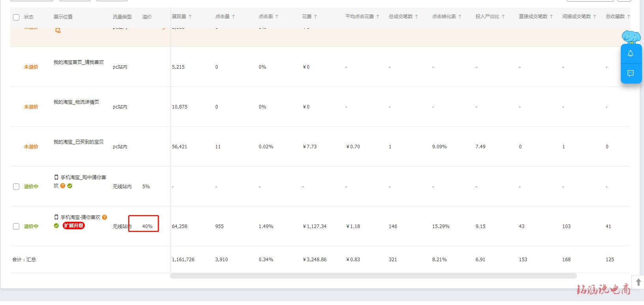This screenshot has width=644, height=305.
Task: Click conversion rate 15.29%
Action: click(x=441, y=226)
